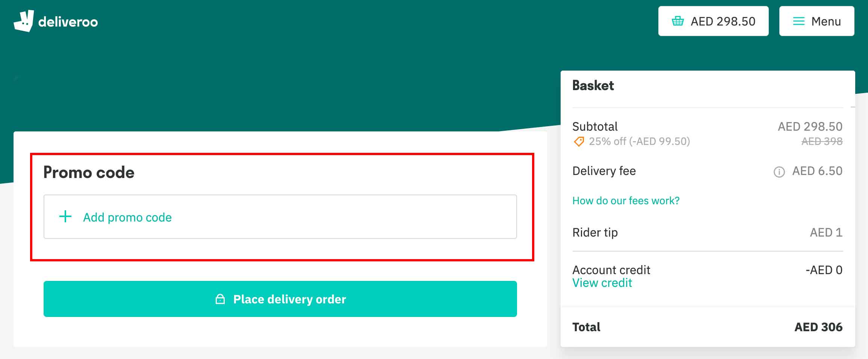Click the Basket panel heading

click(x=593, y=86)
